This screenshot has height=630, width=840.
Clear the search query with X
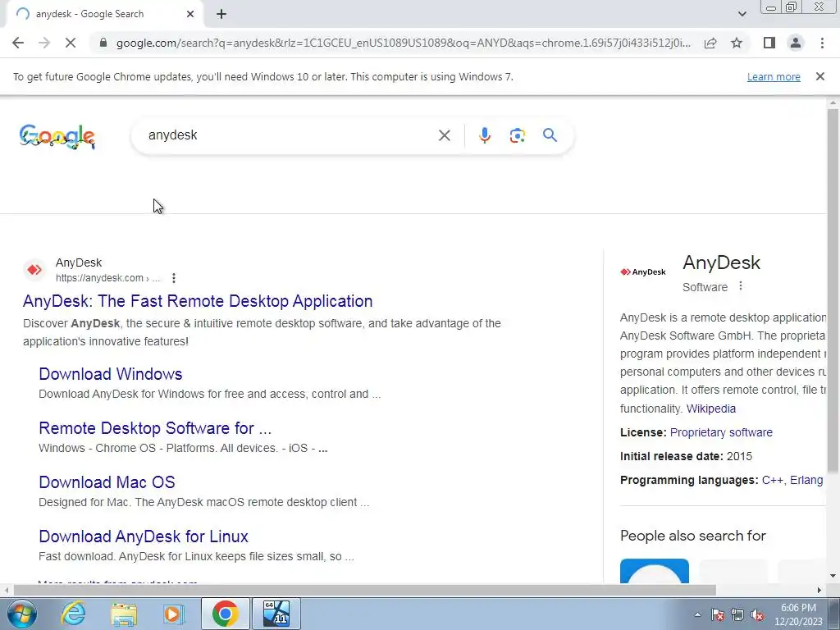pos(444,135)
